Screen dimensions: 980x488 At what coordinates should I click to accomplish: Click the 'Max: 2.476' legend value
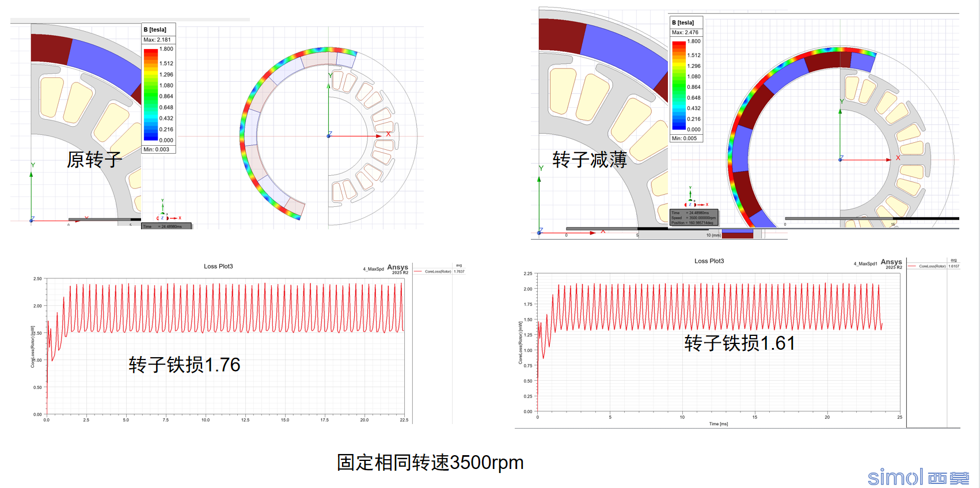pyautogui.click(x=685, y=32)
